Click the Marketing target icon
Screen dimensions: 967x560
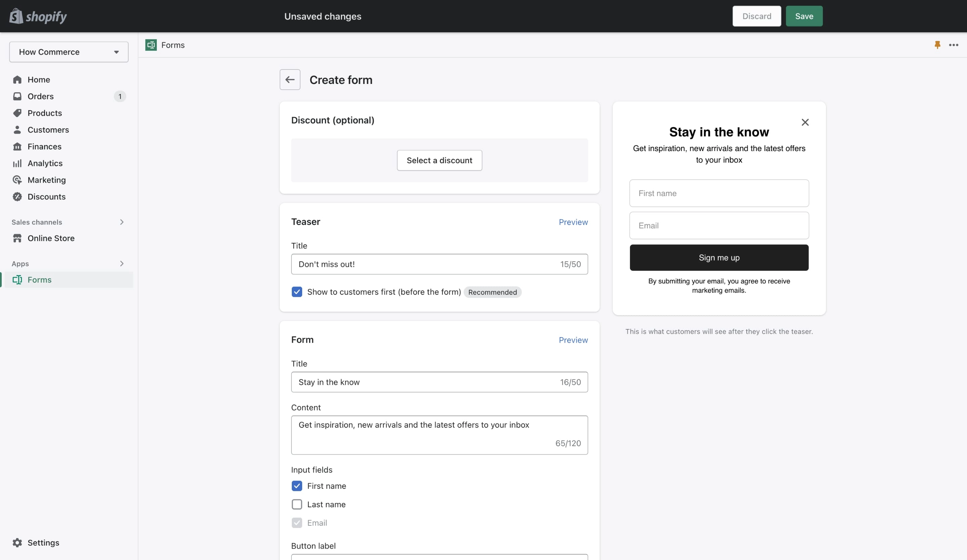tap(17, 180)
